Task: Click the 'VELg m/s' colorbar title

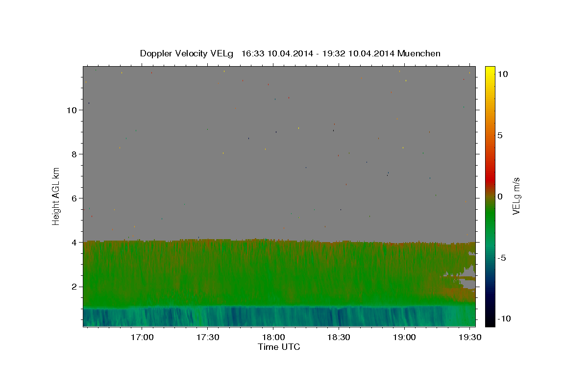Action: pyautogui.click(x=516, y=196)
